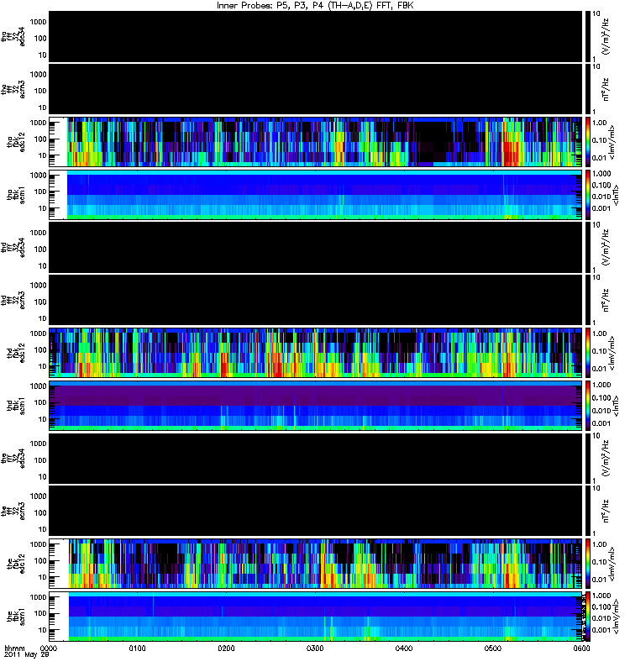Click the '2011 May 28' date label
The image size is (630, 672).
pos(27,655)
